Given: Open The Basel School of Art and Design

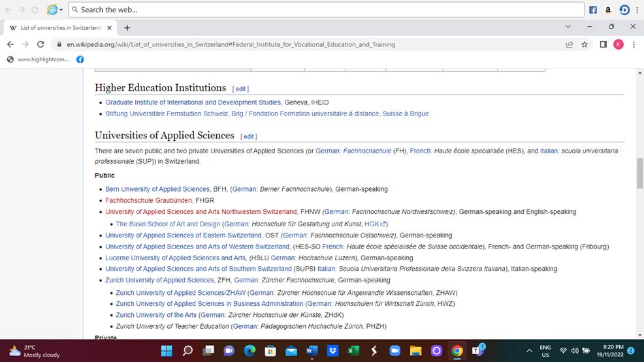Looking at the screenshot, I should 168,224.
